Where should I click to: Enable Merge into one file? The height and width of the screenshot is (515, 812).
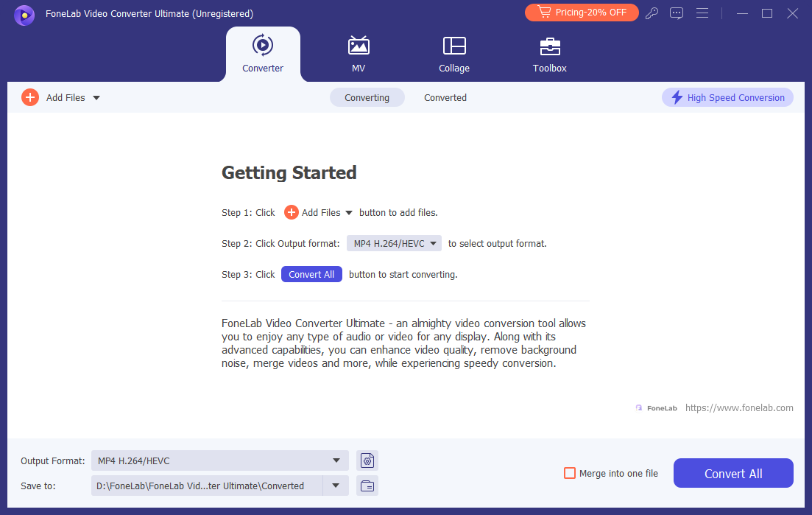(x=569, y=473)
